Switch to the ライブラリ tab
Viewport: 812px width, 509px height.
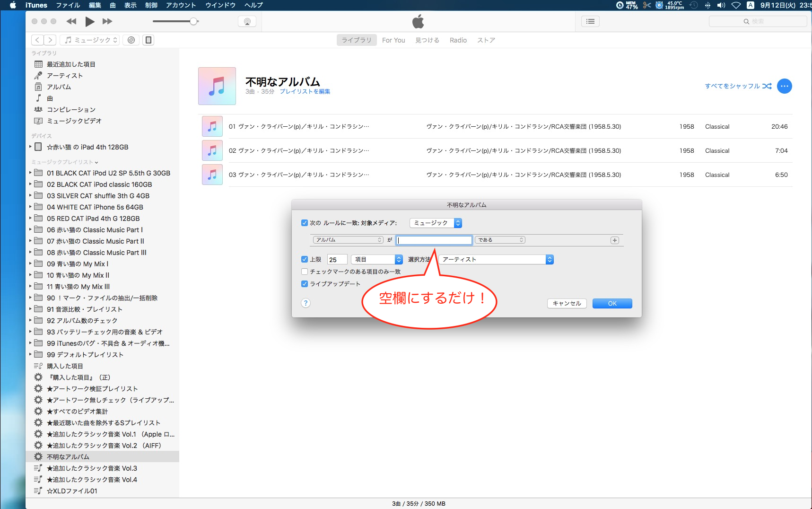[x=357, y=40]
